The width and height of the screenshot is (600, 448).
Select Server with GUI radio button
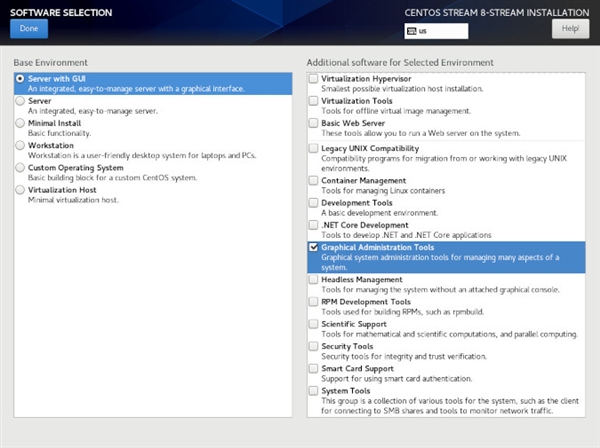[x=20, y=78]
